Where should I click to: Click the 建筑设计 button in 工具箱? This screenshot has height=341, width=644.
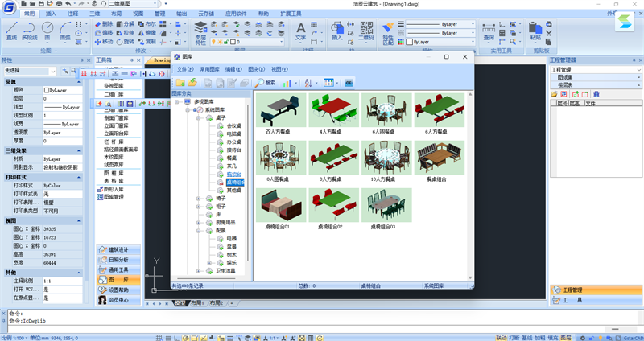[x=118, y=250]
